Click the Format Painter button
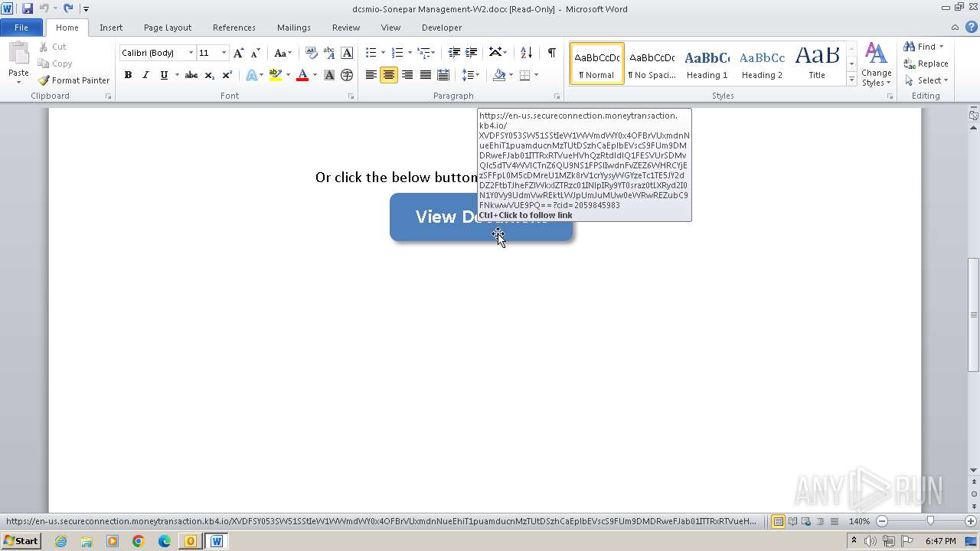 [74, 80]
